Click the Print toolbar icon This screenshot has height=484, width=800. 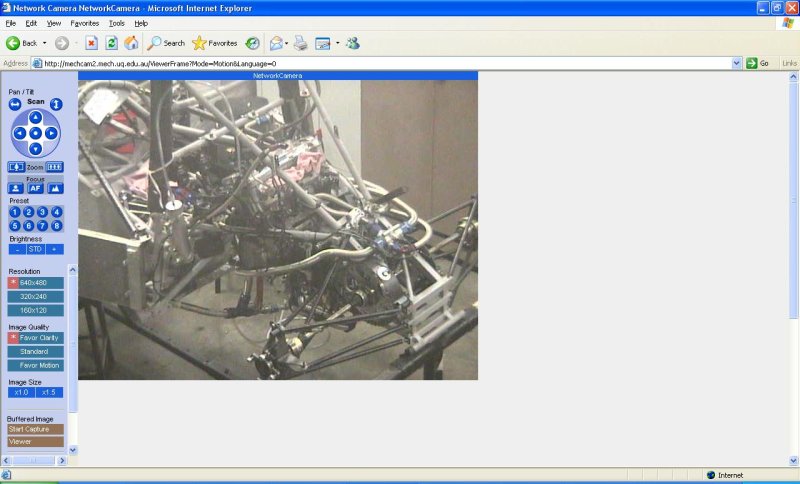[301, 43]
